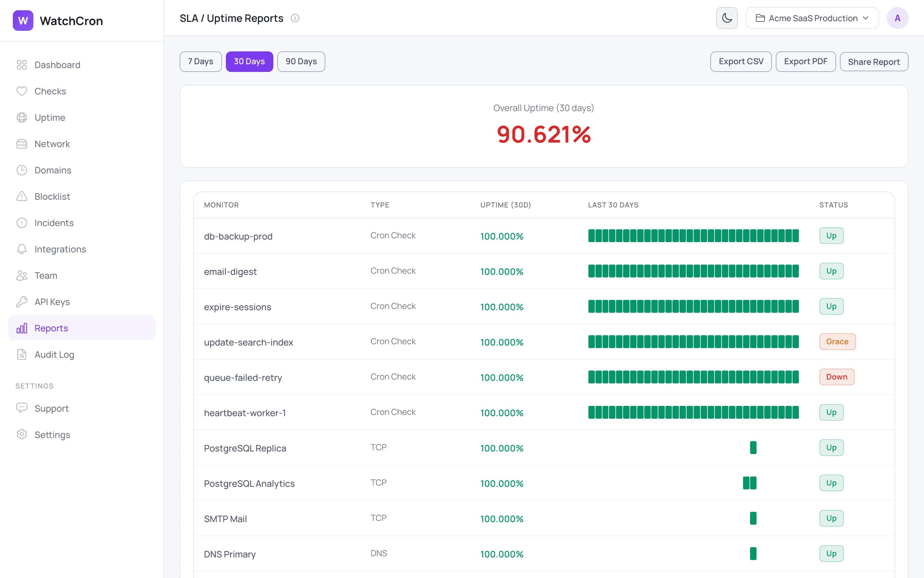Viewport: 924px width, 578px height.
Task: Click the WatchCron logo icon
Action: tap(23, 21)
